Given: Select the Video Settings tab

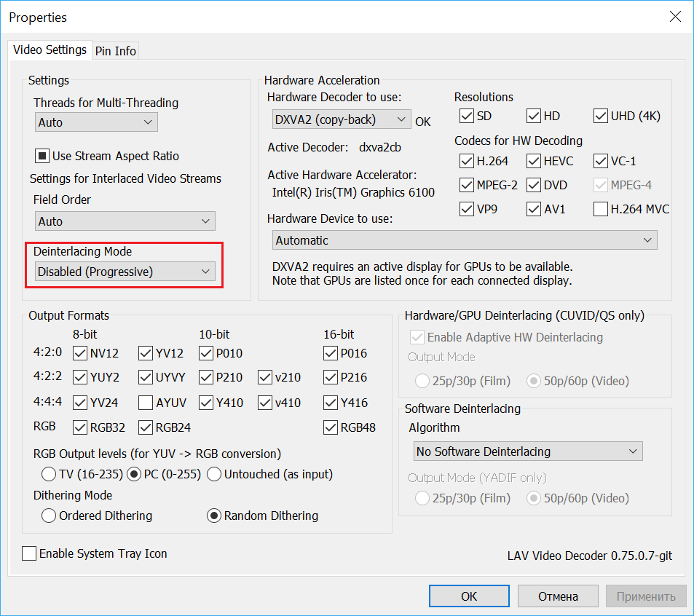Looking at the screenshot, I should click(x=50, y=50).
